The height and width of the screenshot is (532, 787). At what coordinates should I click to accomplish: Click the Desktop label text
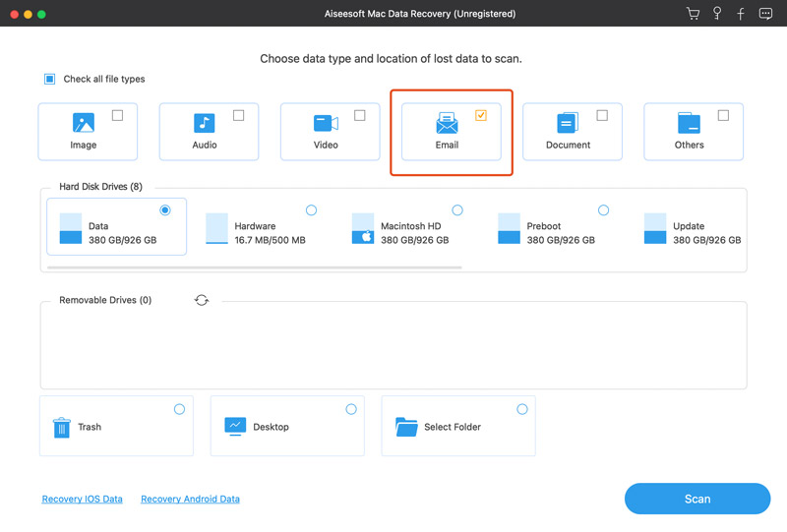pos(272,427)
